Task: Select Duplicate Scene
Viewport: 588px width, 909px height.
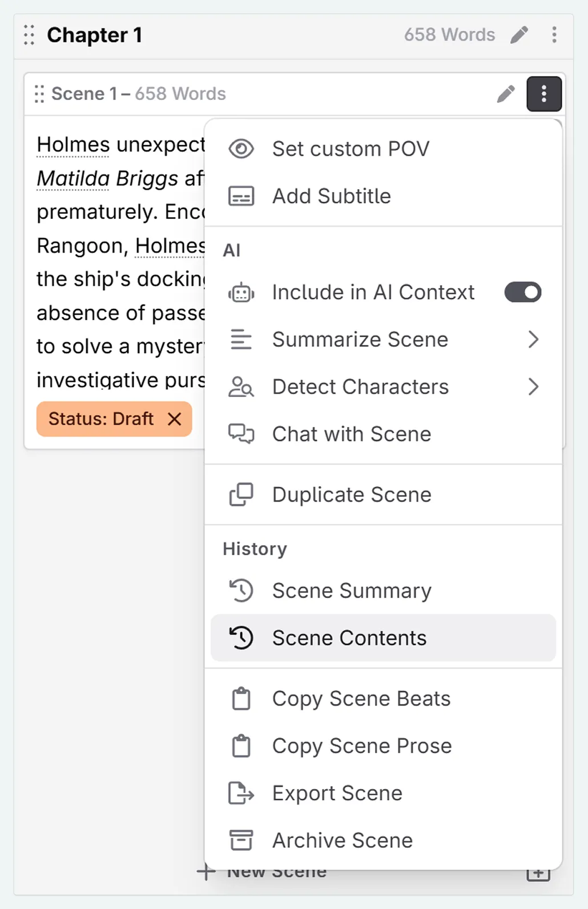Action: click(x=351, y=495)
